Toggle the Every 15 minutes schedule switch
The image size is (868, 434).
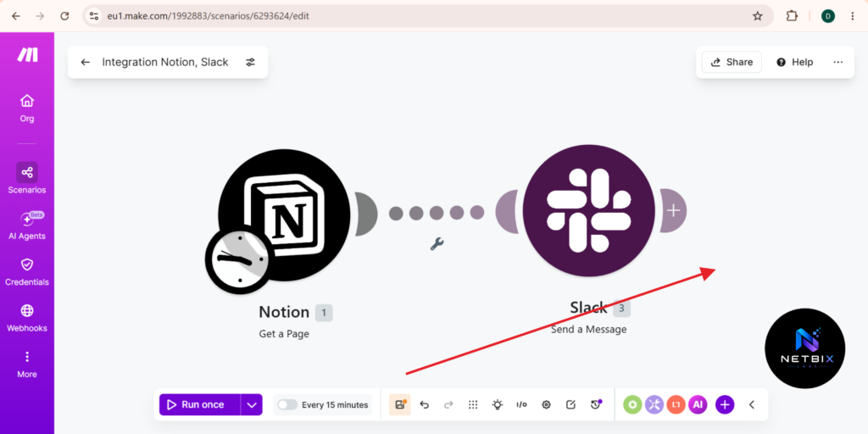pyautogui.click(x=287, y=404)
